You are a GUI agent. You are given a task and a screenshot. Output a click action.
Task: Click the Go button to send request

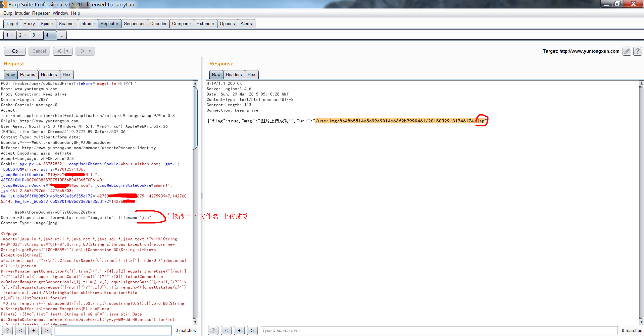(15, 51)
